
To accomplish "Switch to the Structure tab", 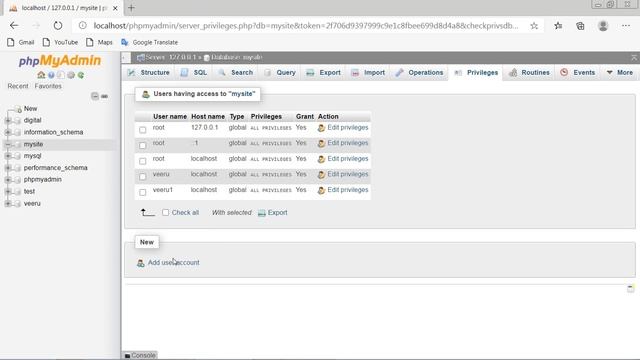I will pyautogui.click(x=149, y=73).
